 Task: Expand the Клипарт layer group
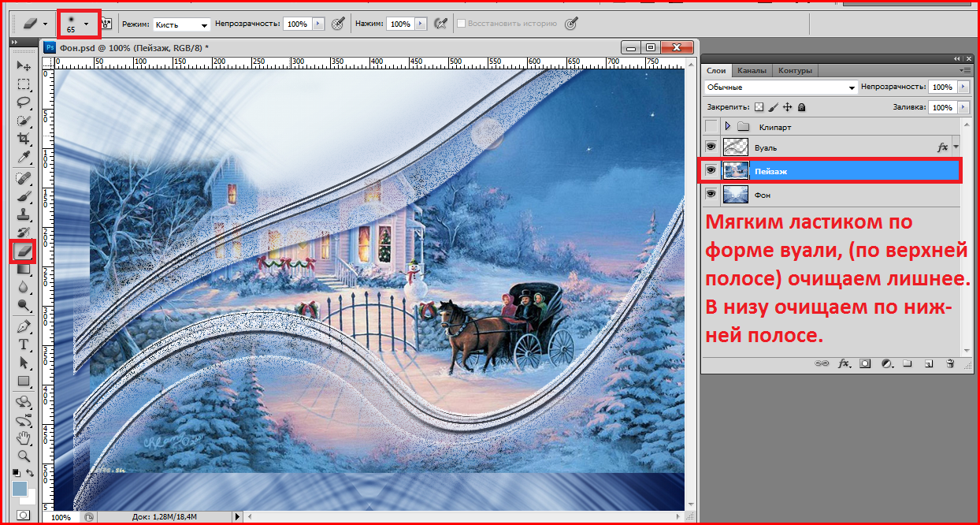click(x=728, y=126)
